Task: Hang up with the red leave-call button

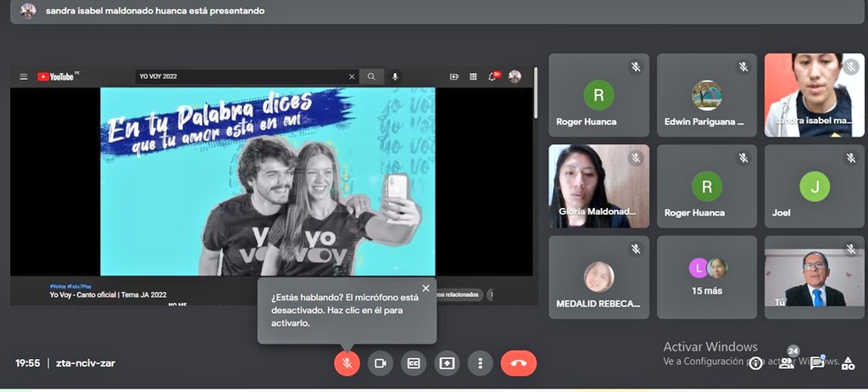Action: click(519, 363)
